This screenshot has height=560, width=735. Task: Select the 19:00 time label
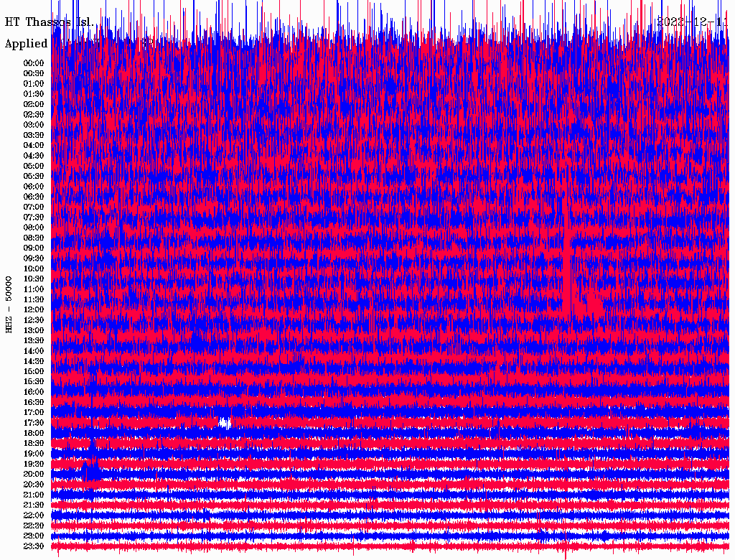[x=34, y=454]
